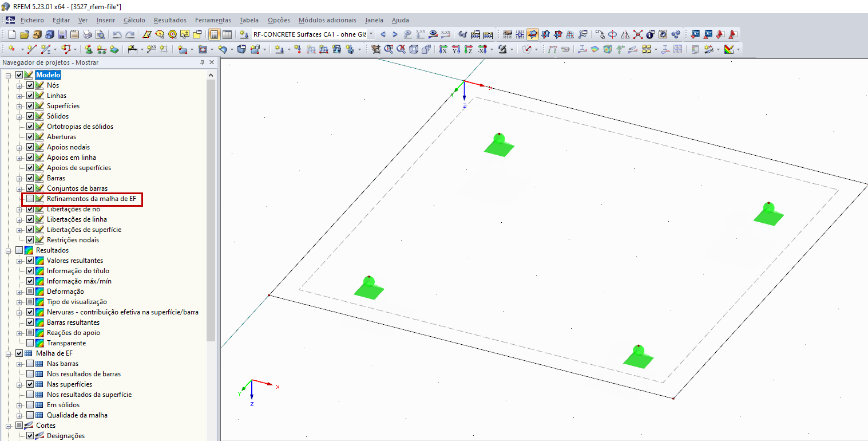Image resolution: width=868 pixels, height=441 pixels.
Task: Click the Print icon in the toolbar
Action: tap(87, 34)
